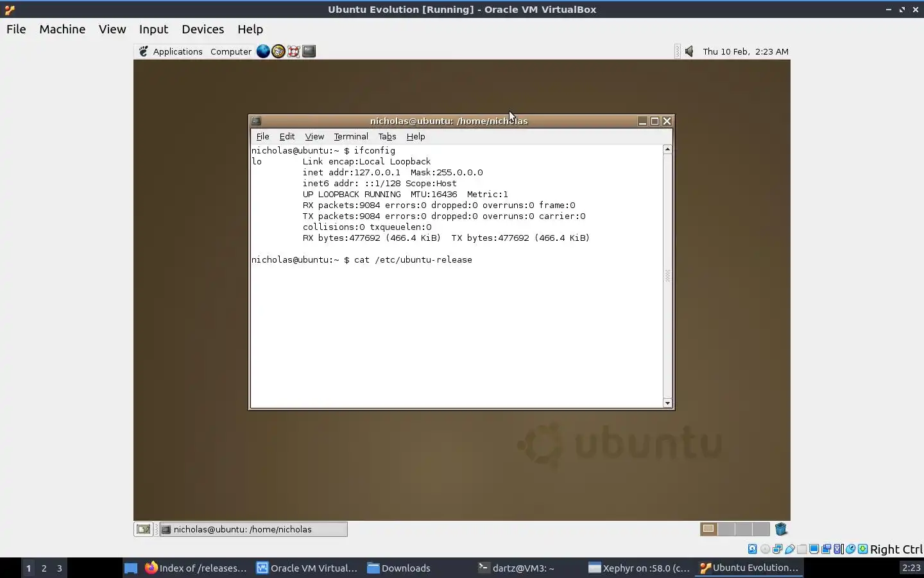Click the Right Ctrl host key indicator

(896, 549)
